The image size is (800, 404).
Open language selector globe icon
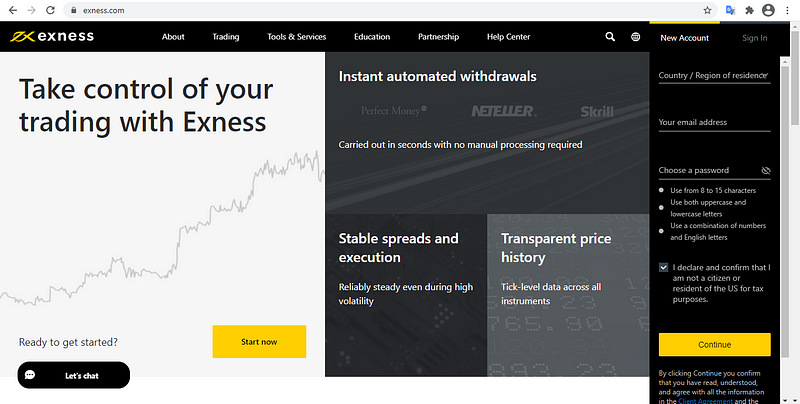tap(635, 37)
